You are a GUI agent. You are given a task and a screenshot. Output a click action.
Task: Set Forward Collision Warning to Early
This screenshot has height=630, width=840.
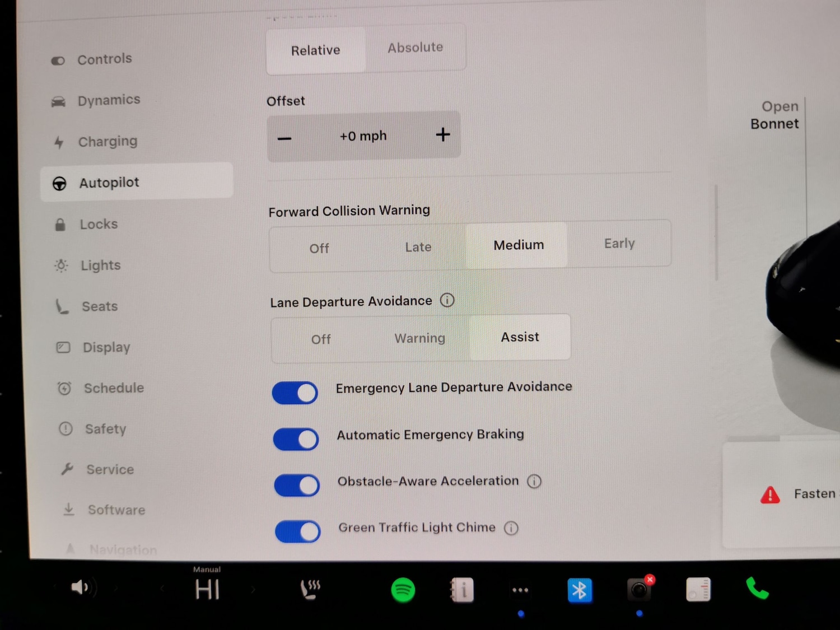pos(619,244)
